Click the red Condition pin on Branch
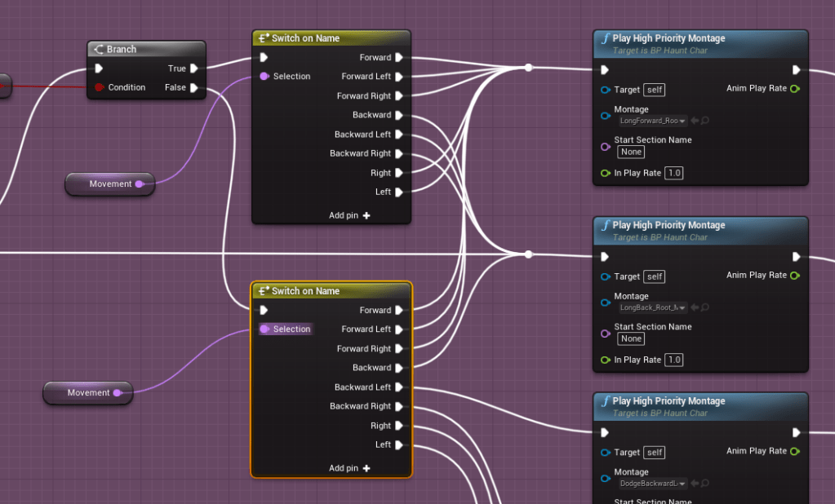Image resolution: width=835 pixels, height=504 pixels. pos(99,87)
